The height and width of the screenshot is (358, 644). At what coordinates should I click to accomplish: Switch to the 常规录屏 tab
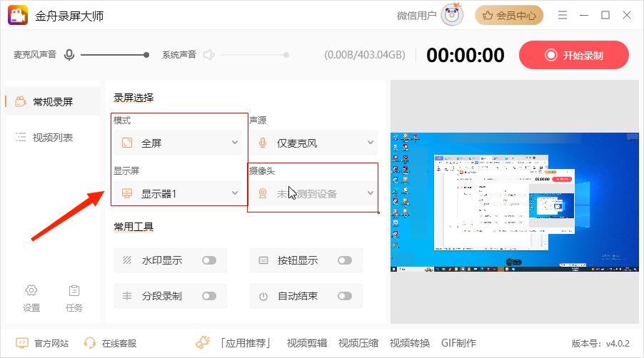(53, 101)
